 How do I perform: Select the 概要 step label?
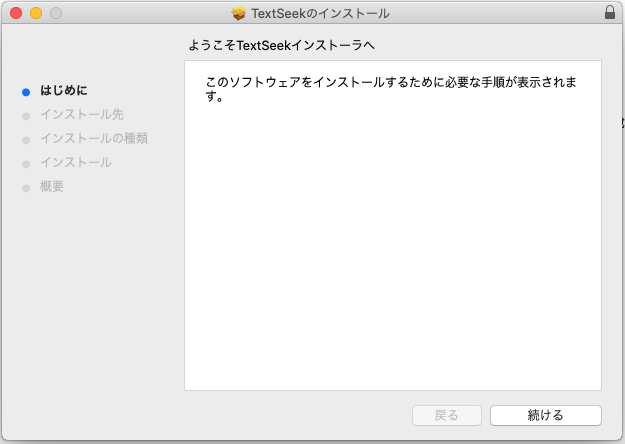coord(52,186)
